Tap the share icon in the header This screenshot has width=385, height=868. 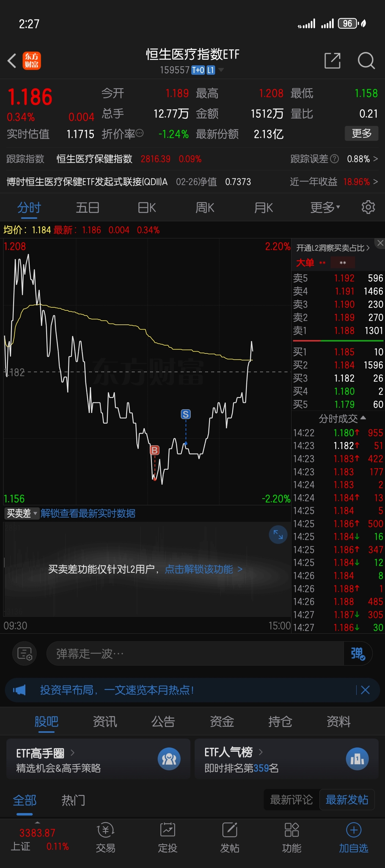click(332, 61)
